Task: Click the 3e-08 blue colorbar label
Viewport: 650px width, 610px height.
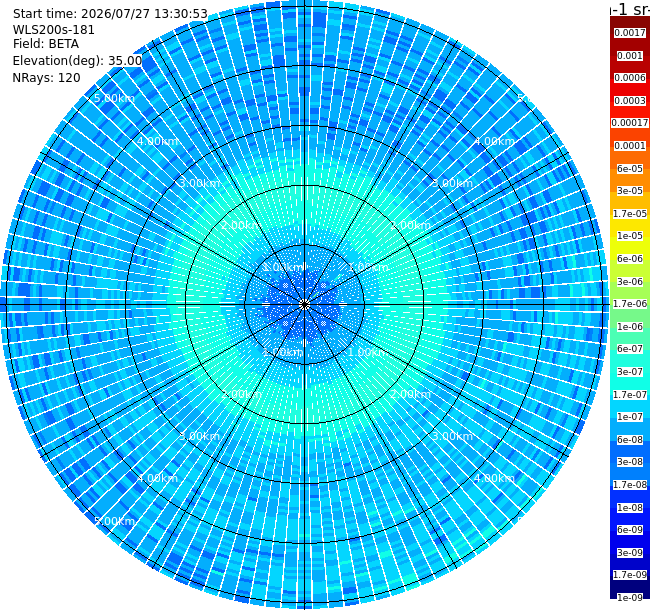Action: pos(630,462)
